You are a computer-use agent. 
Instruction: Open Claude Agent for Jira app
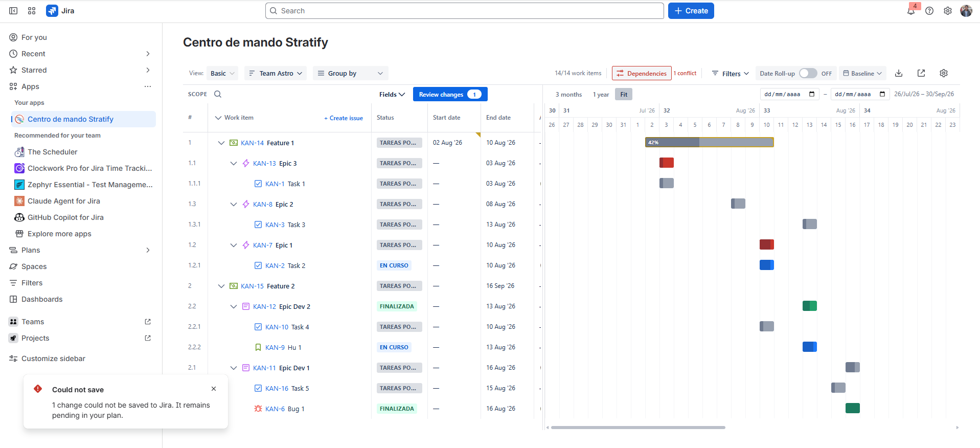(63, 201)
